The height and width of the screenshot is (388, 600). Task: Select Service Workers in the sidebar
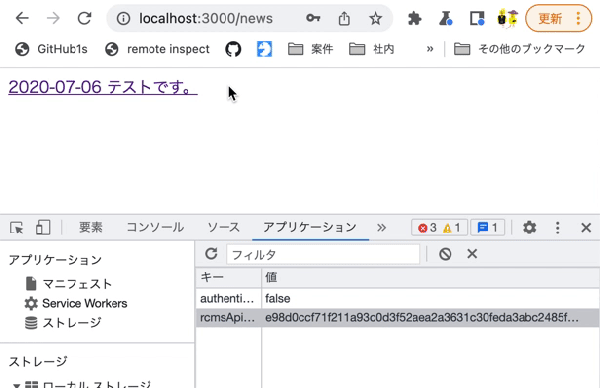tap(76, 303)
